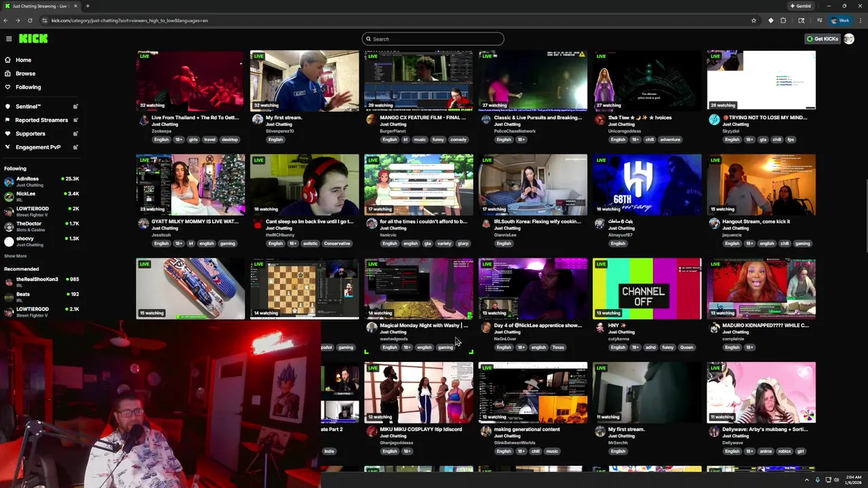This screenshot has height=488, width=868.
Task: Open Reported Streamers in the sidebar
Action: 41,120
